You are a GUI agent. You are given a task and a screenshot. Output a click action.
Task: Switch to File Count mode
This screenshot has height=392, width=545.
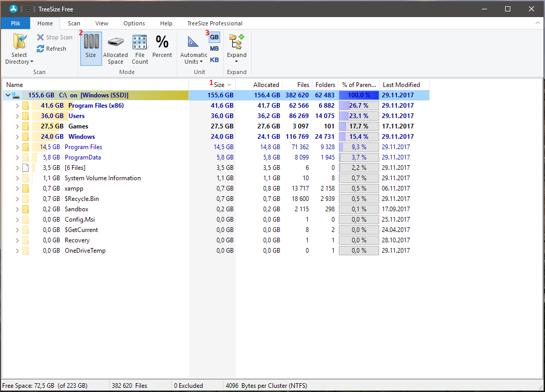[x=140, y=49]
